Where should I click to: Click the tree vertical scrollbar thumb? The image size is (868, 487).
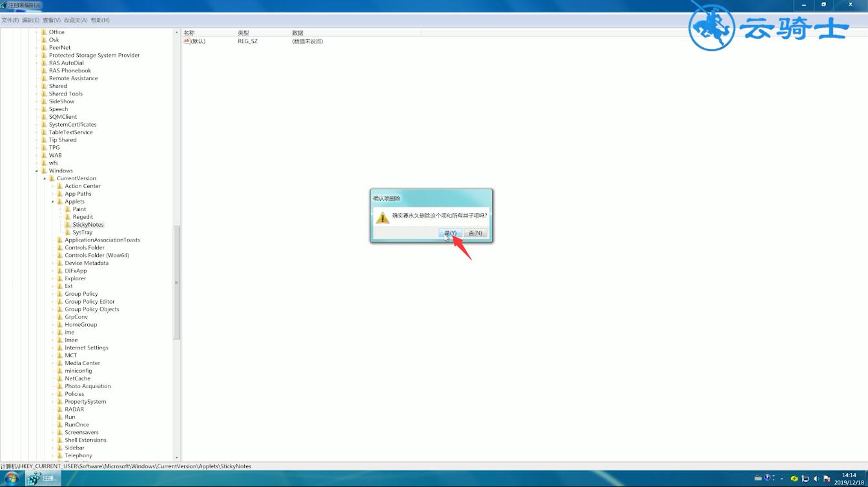coord(176,282)
